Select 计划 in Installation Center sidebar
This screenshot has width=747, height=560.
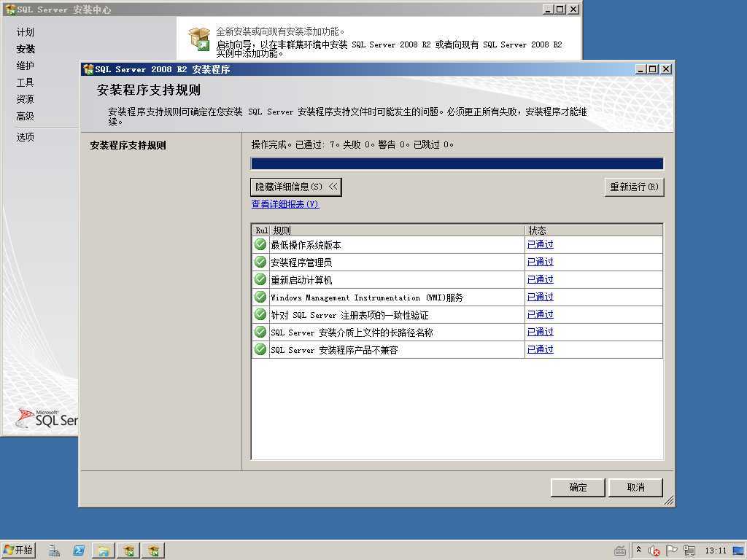tap(26, 32)
